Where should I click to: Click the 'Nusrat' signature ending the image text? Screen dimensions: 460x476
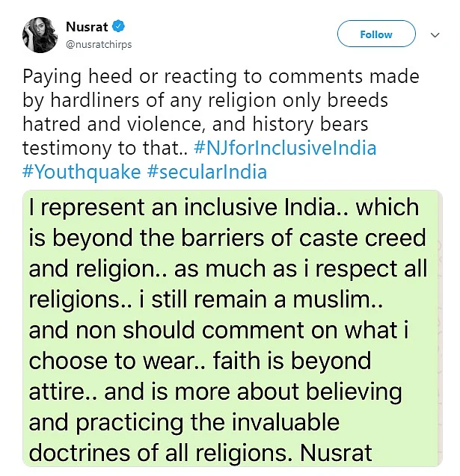[x=336, y=453]
